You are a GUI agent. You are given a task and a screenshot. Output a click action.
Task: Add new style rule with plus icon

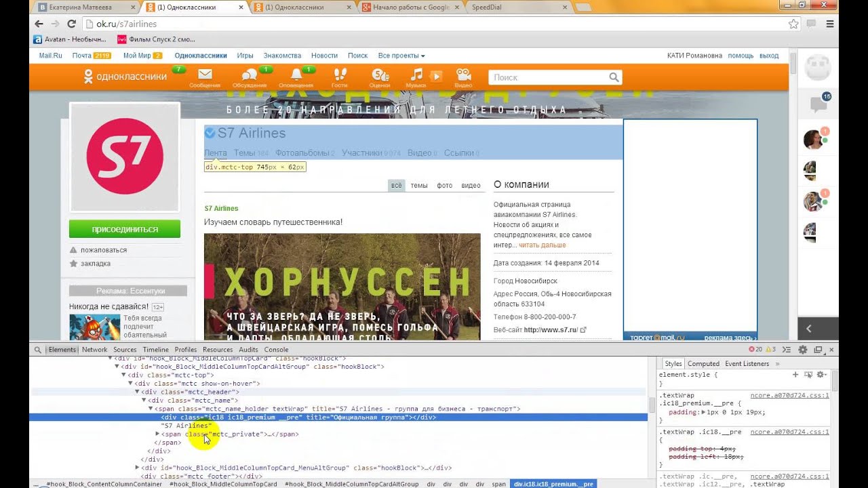(x=795, y=374)
